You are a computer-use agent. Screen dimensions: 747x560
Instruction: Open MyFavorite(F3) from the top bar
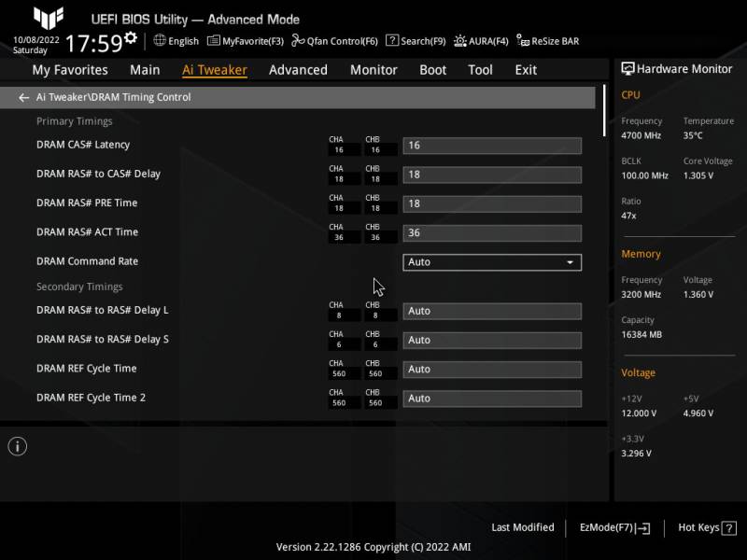point(246,41)
